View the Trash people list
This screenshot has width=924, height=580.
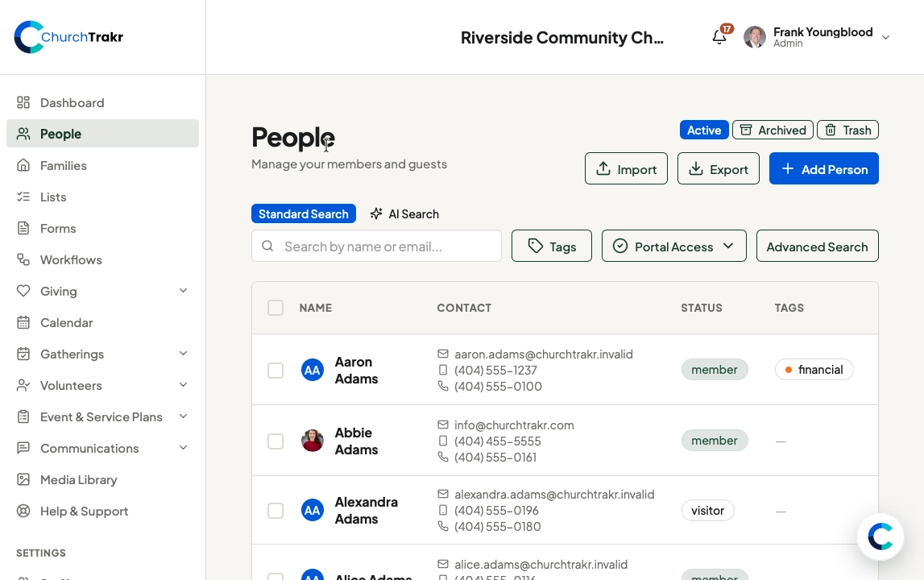pyautogui.click(x=847, y=130)
